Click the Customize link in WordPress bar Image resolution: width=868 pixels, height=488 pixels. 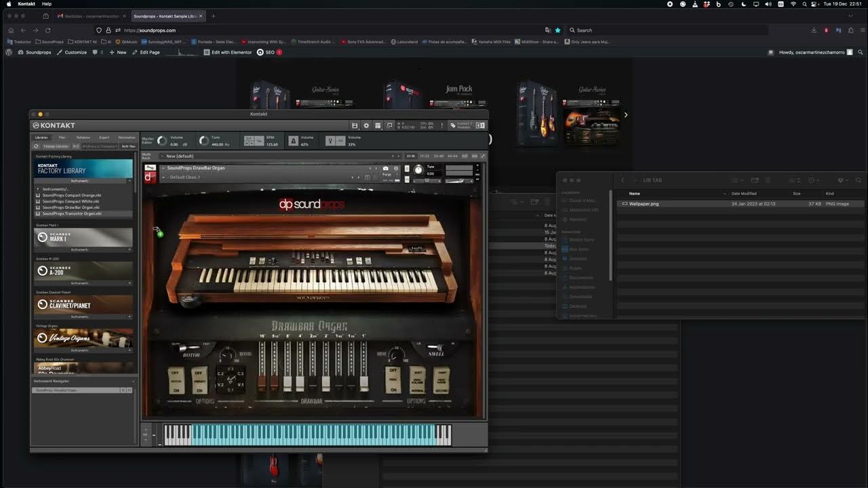point(72,52)
